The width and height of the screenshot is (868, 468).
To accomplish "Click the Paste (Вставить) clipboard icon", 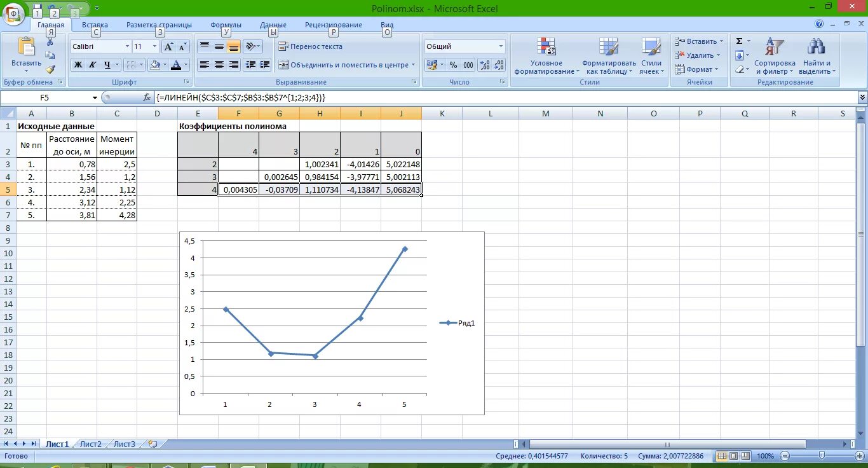I will coord(26,47).
